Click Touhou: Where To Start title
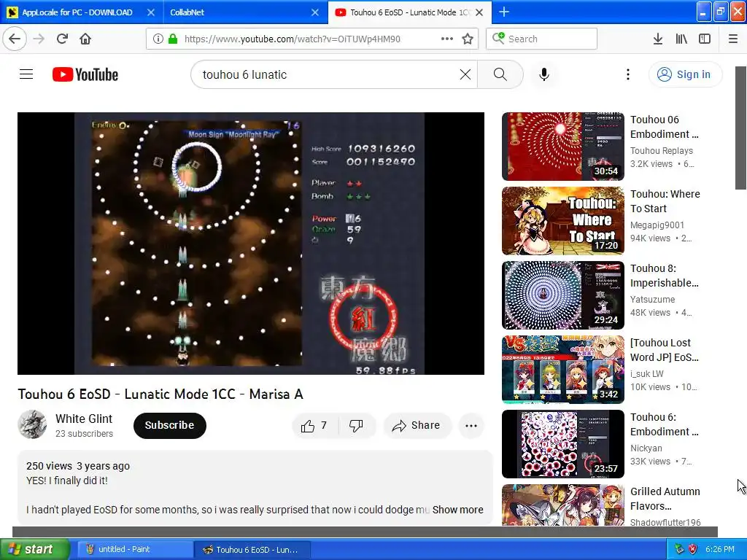Image resolution: width=747 pixels, height=560 pixels. [x=665, y=201]
